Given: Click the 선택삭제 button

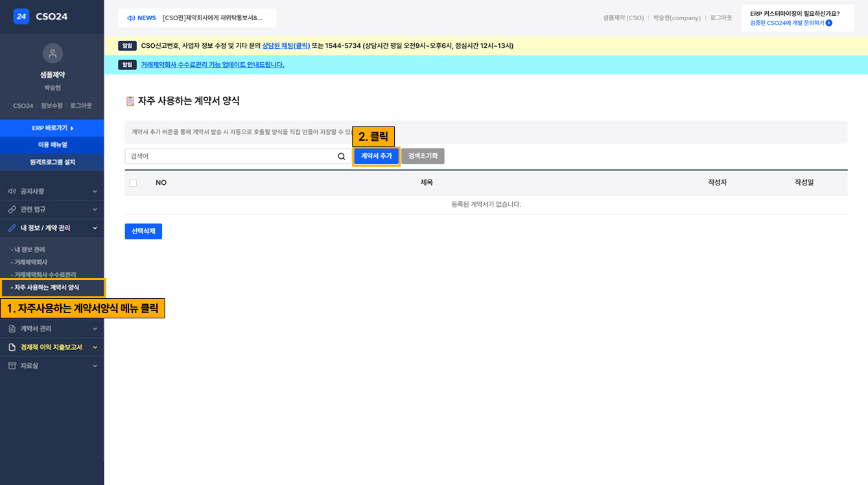Looking at the screenshot, I should click(143, 231).
